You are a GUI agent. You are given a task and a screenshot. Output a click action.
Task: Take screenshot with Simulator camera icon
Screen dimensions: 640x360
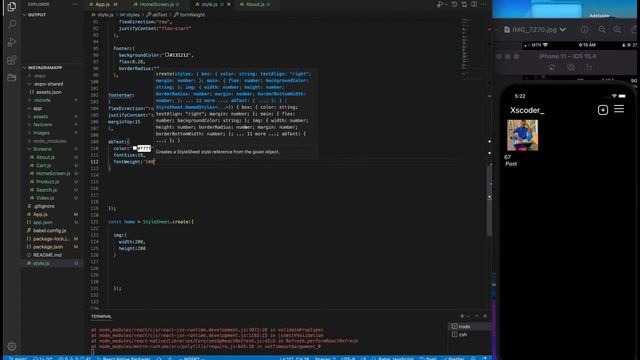point(571,67)
